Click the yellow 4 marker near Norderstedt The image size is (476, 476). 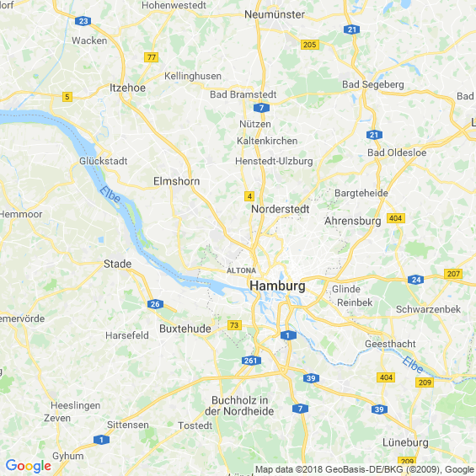click(249, 196)
